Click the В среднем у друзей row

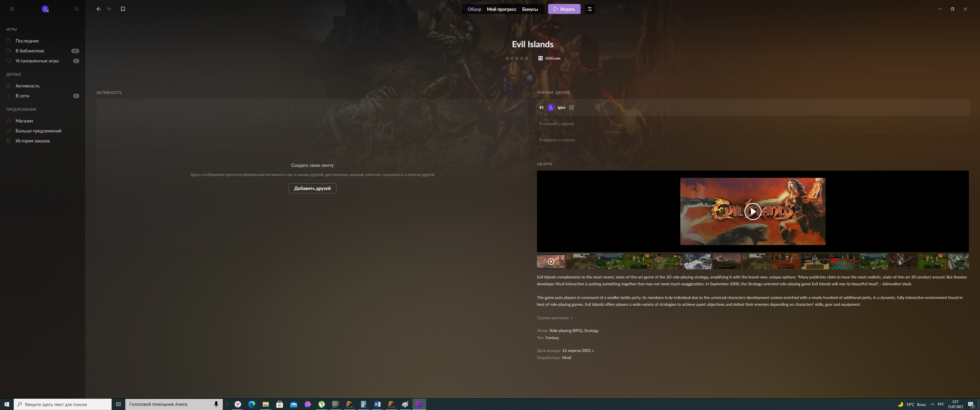752,124
